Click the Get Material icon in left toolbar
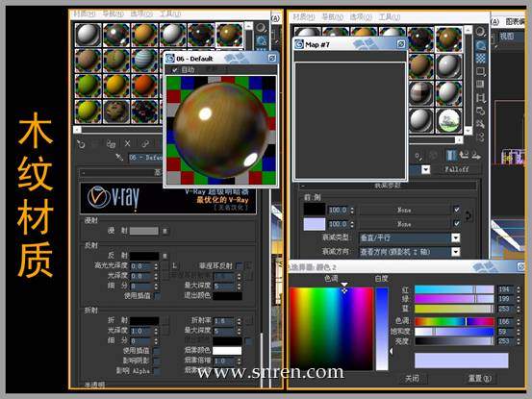The height and width of the screenshot is (399, 532). [x=81, y=144]
